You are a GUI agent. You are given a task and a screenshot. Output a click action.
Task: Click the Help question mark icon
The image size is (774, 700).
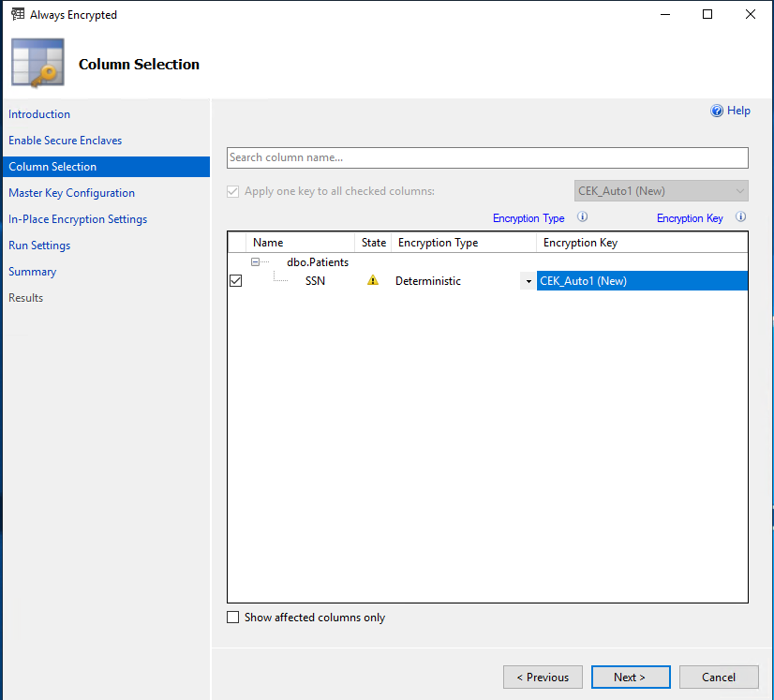[716, 111]
